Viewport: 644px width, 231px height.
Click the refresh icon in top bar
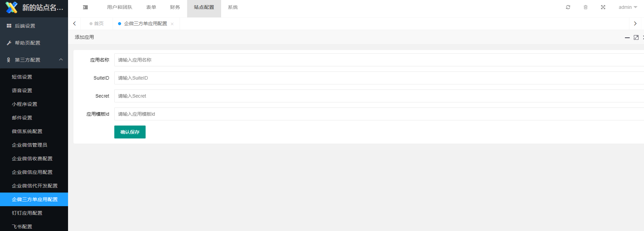click(568, 7)
